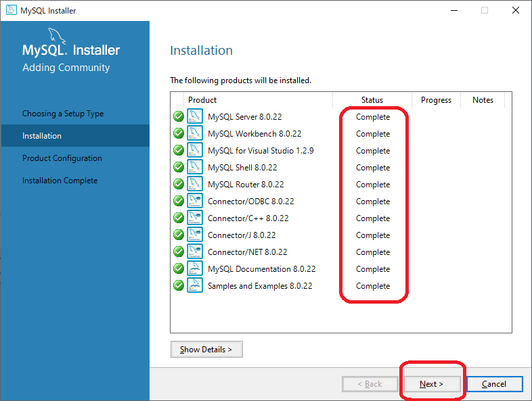Close the MySQL Installer window
The image size is (532, 401).
[x=516, y=11]
